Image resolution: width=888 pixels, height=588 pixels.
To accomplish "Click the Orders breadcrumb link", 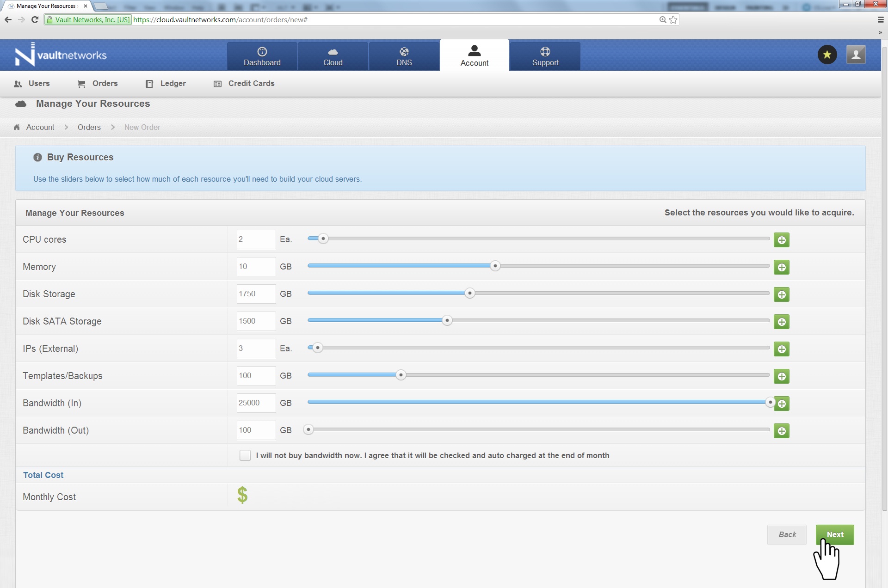I will pyautogui.click(x=89, y=128).
